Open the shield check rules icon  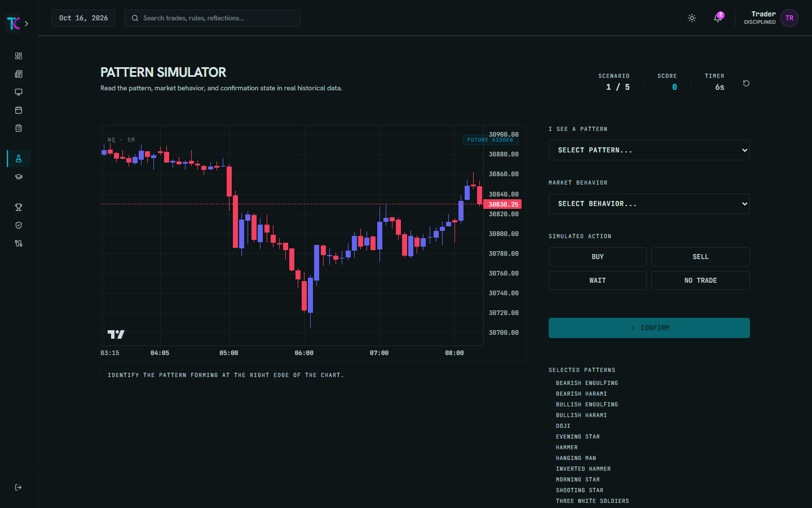click(19, 225)
